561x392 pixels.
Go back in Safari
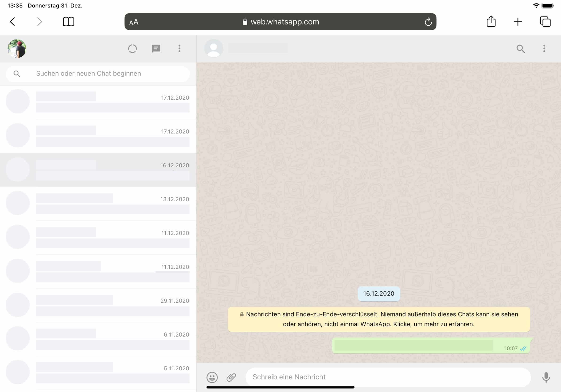(x=12, y=22)
